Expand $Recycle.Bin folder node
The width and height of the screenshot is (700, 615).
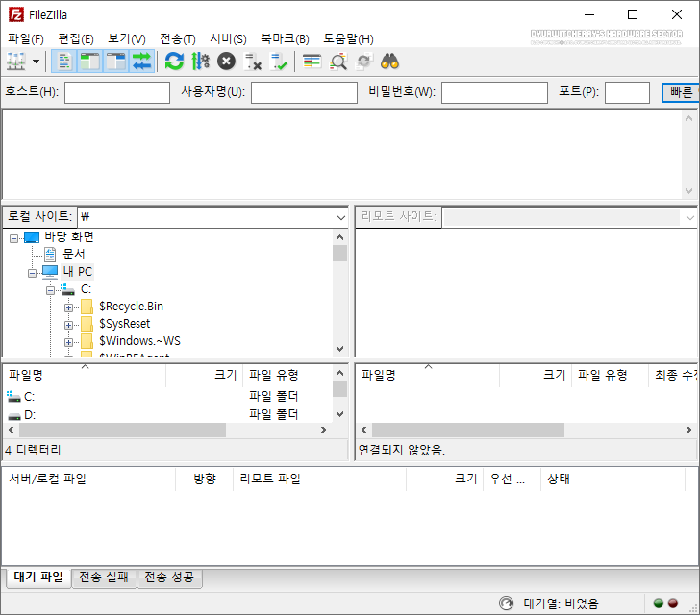68,307
